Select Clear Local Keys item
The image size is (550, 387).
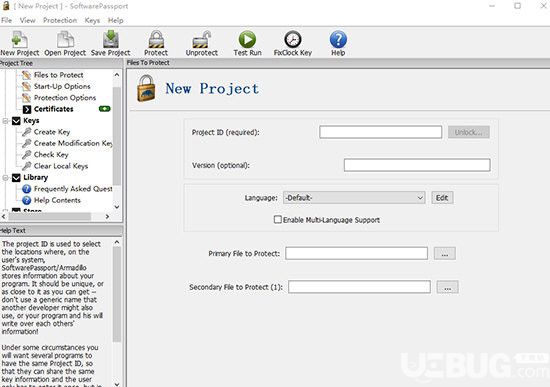tap(61, 166)
